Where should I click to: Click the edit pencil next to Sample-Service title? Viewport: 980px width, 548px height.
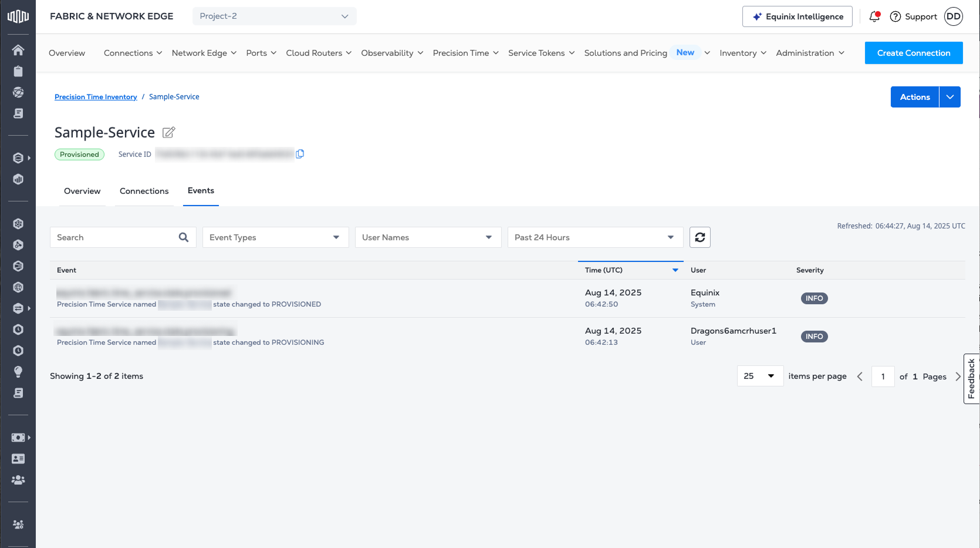point(169,133)
